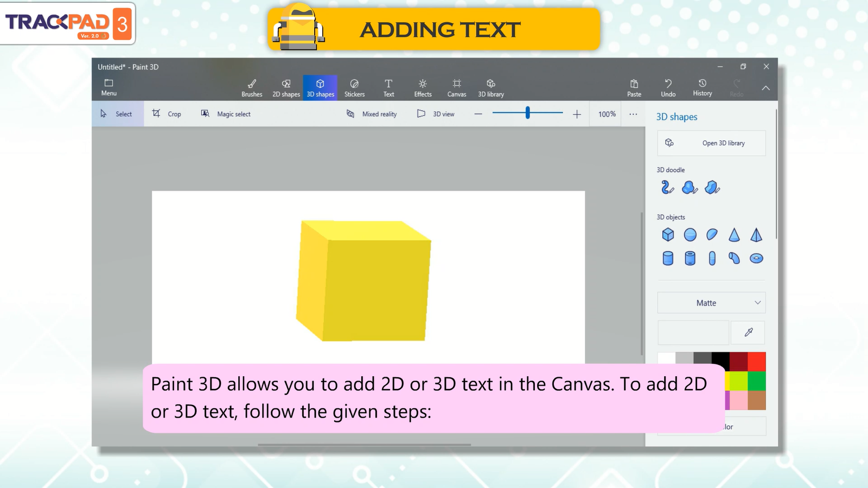Viewport: 868px width, 488px height.
Task: Choose the dark red color swatch
Action: (x=738, y=362)
